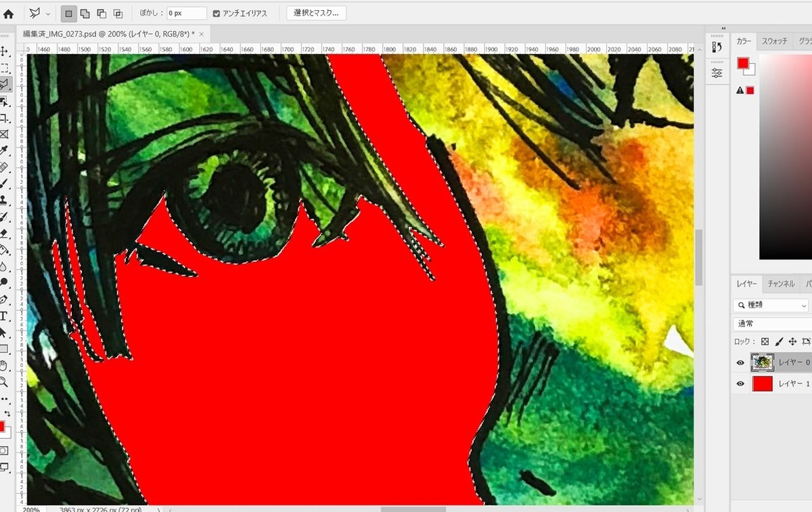Toggle the アンチエイリアス checkbox
812x512 pixels.
[216, 13]
